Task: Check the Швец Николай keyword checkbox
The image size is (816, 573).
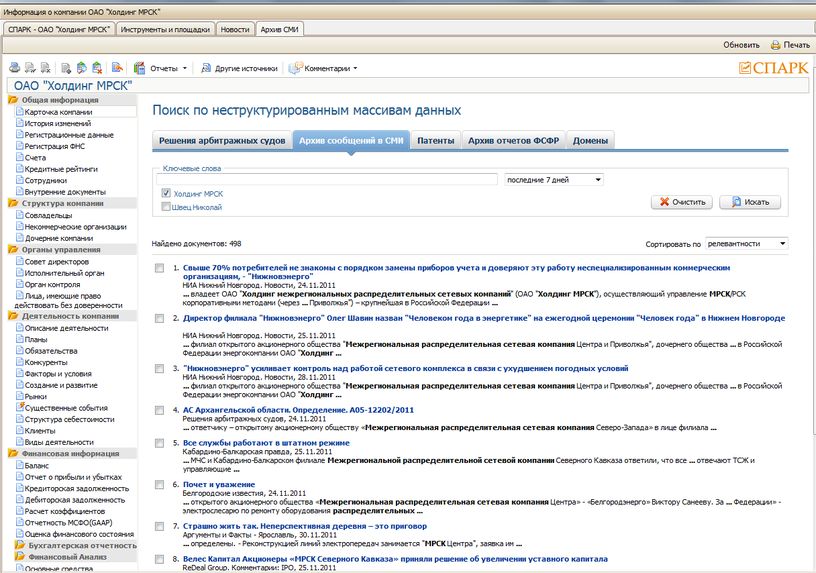Action: pos(166,207)
